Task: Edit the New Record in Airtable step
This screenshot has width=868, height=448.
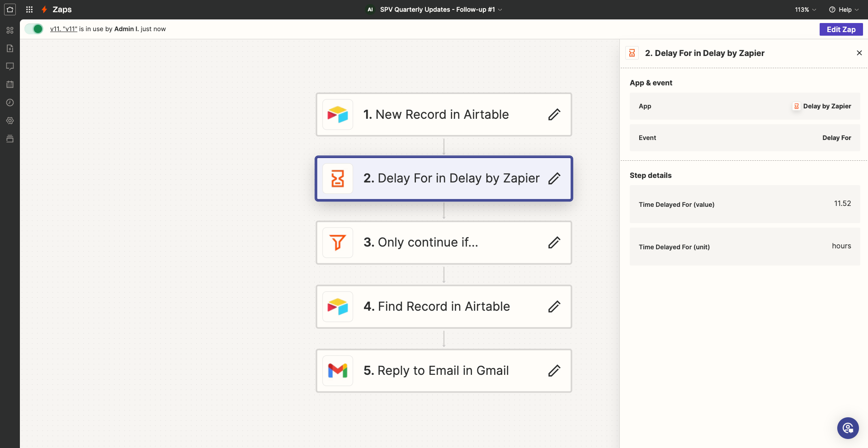Action: point(554,115)
